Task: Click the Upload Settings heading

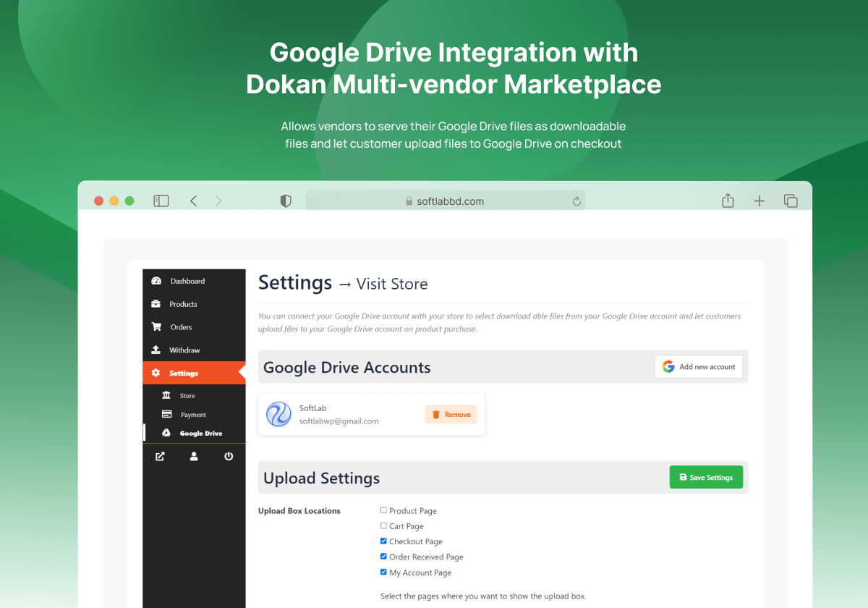Action: [322, 478]
